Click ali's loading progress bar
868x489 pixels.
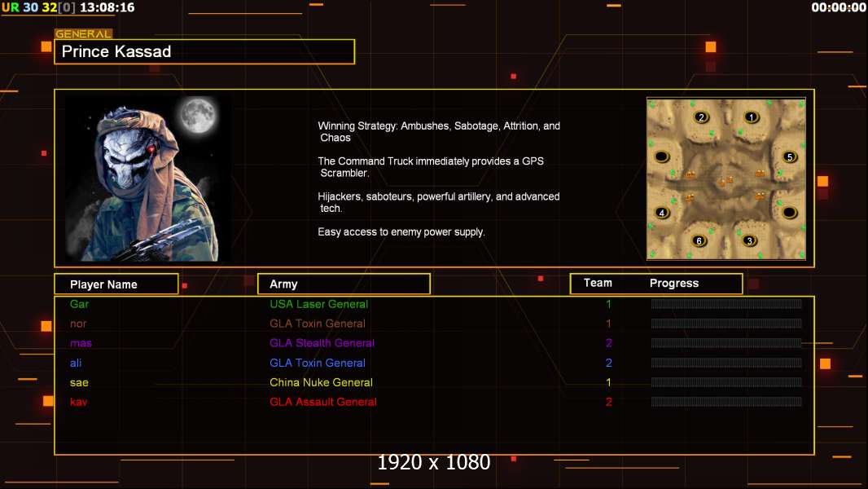(x=726, y=363)
